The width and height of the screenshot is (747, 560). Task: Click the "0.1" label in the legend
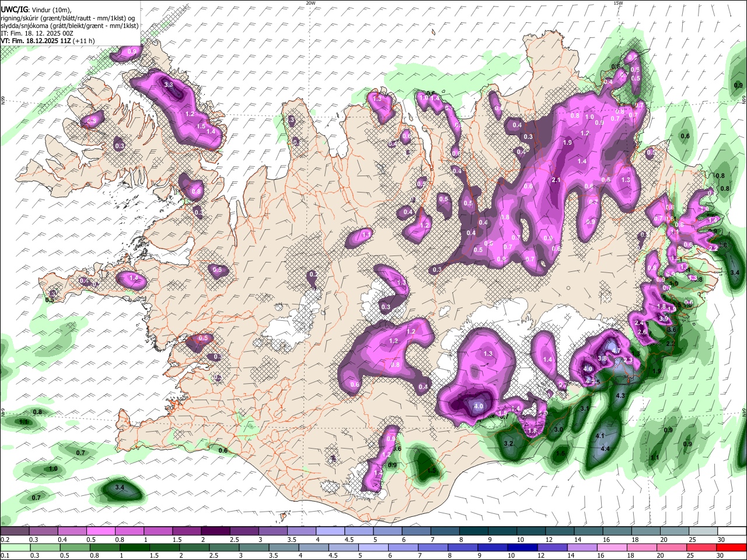click(x=5, y=556)
